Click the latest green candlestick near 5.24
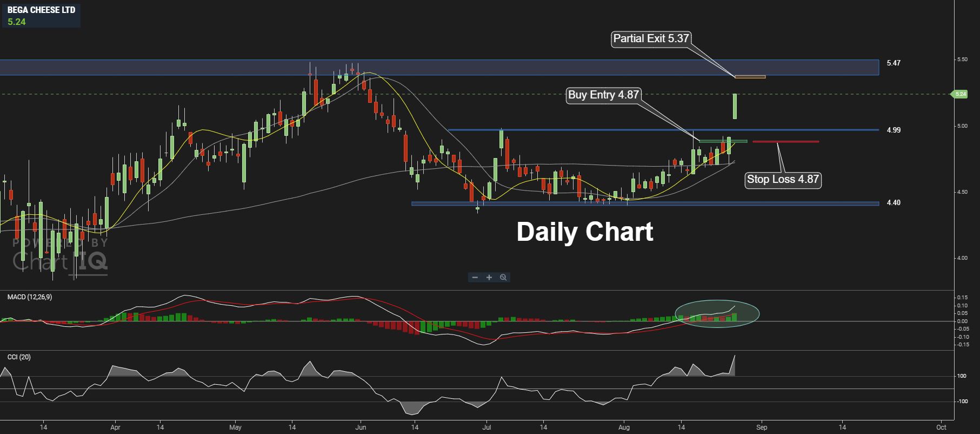This screenshot has height=434, width=980. 735,107
